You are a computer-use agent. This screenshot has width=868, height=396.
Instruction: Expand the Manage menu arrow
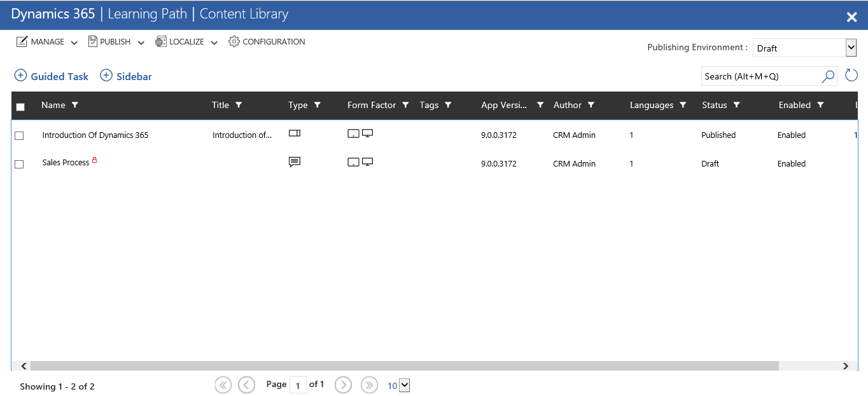tap(74, 43)
